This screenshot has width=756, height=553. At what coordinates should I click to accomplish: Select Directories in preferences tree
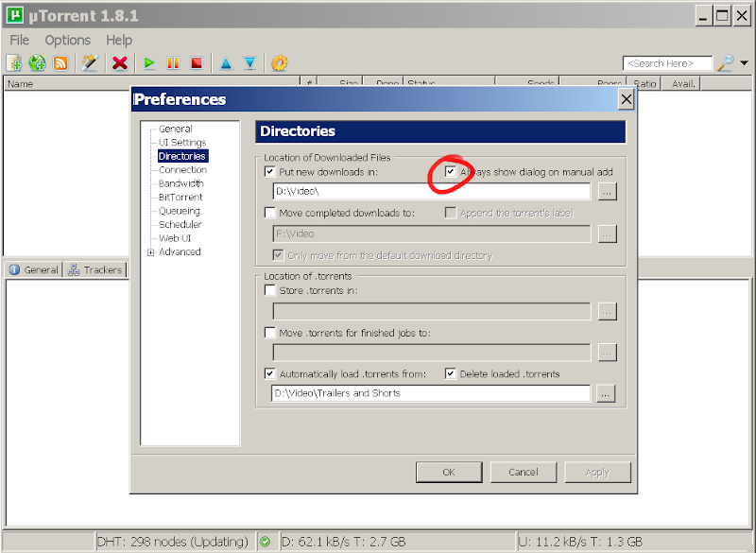(182, 156)
